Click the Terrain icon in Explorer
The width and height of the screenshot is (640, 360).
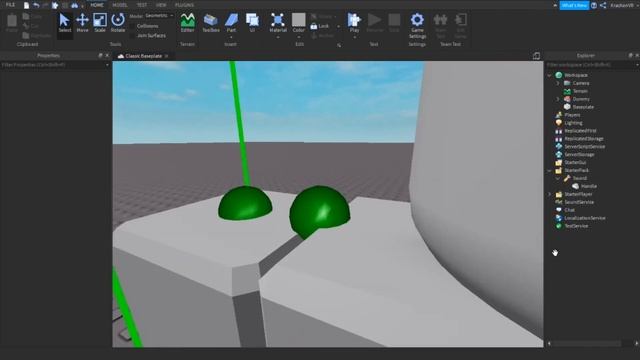coord(567,91)
